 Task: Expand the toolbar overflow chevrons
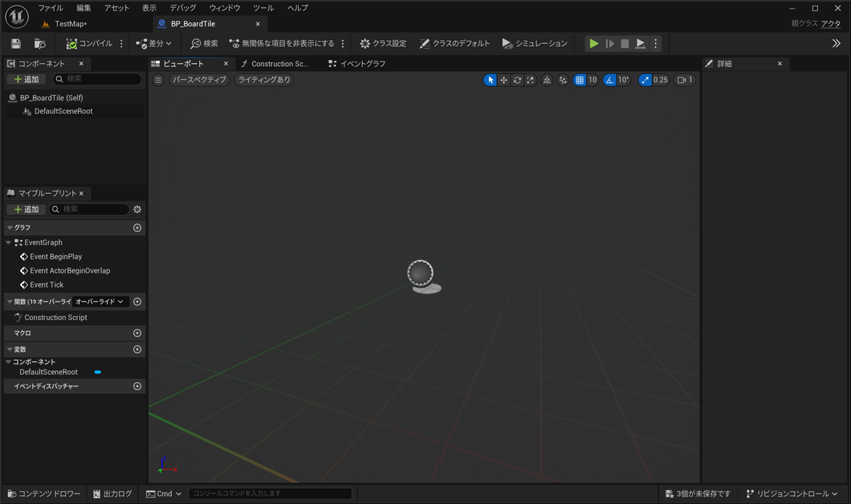point(836,44)
